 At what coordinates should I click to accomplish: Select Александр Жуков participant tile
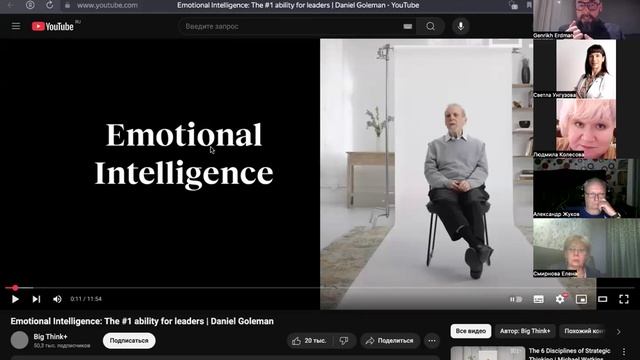tap(587, 188)
